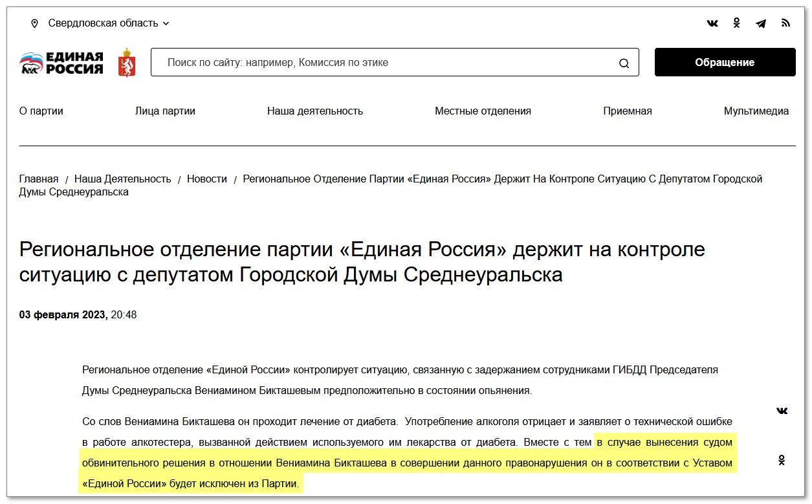Click the current article breadcrumb title

pyautogui.click(x=391, y=185)
